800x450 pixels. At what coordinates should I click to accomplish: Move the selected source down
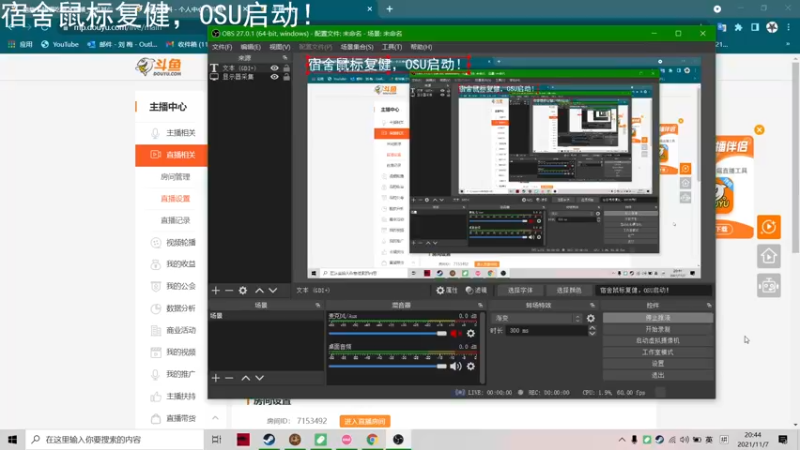click(x=273, y=290)
